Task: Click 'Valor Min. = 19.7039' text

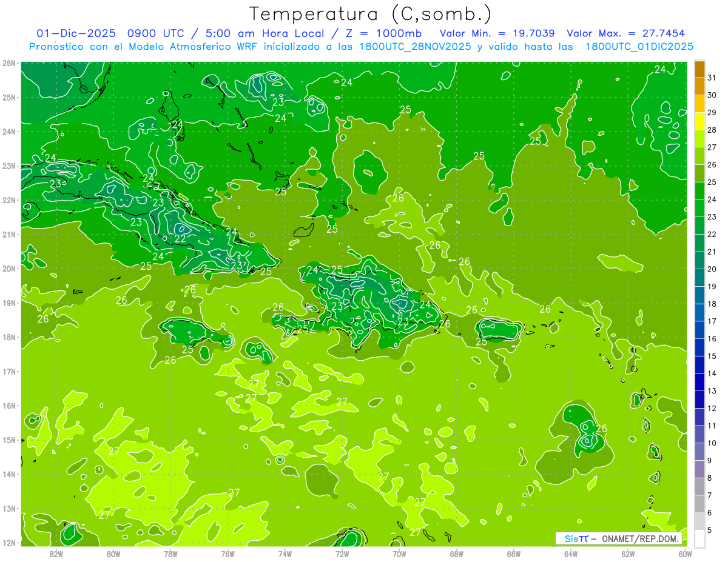Action: coord(497,34)
